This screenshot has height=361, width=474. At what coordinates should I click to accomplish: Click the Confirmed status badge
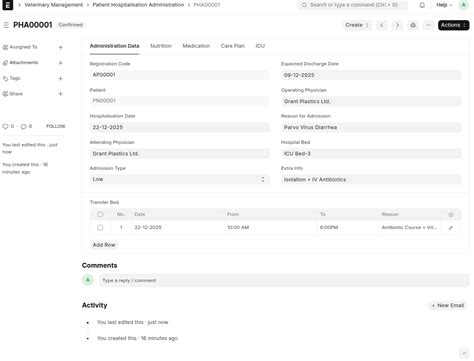(x=70, y=25)
